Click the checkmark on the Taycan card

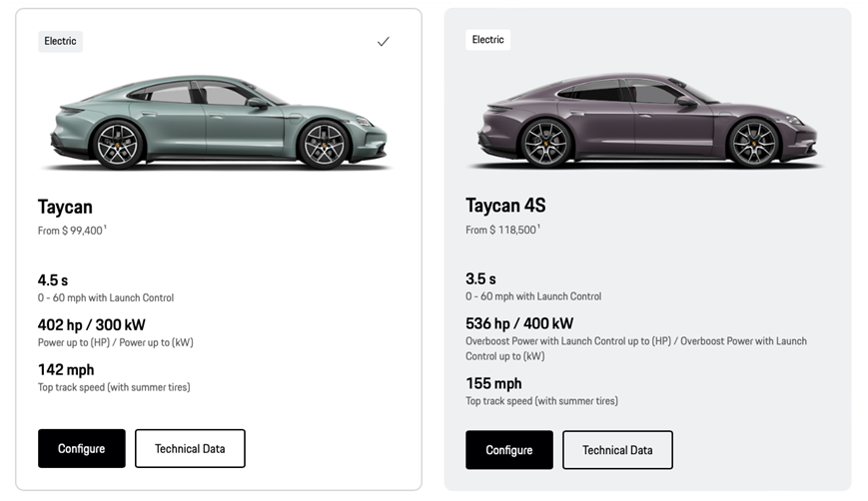point(383,42)
